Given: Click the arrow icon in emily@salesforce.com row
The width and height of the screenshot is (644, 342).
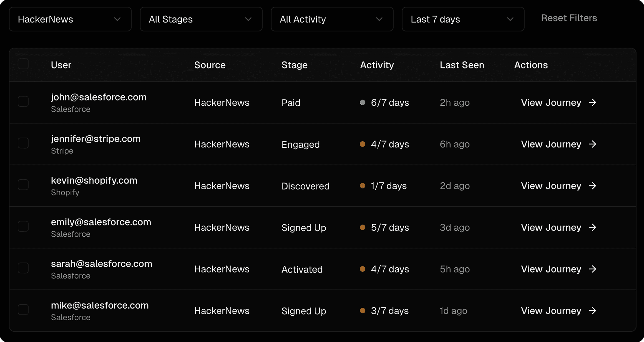Looking at the screenshot, I should pyautogui.click(x=593, y=227).
